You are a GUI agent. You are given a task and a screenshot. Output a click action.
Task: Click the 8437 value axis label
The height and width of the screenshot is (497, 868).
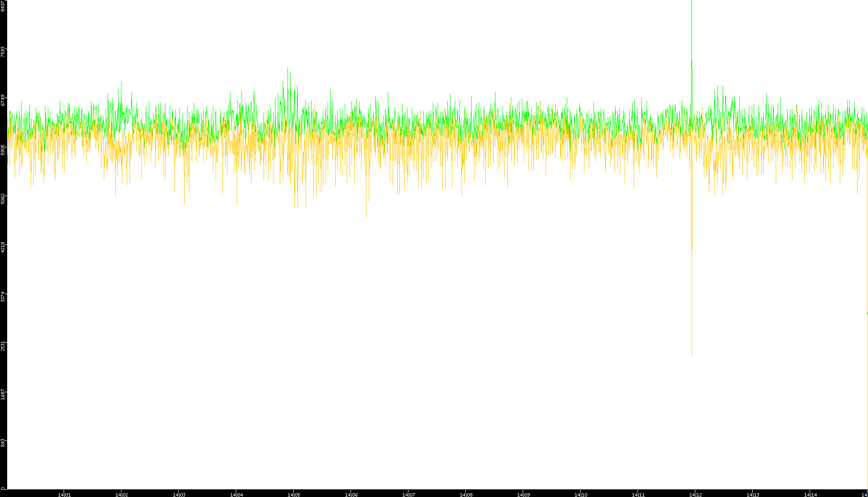(x=3, y=6)
